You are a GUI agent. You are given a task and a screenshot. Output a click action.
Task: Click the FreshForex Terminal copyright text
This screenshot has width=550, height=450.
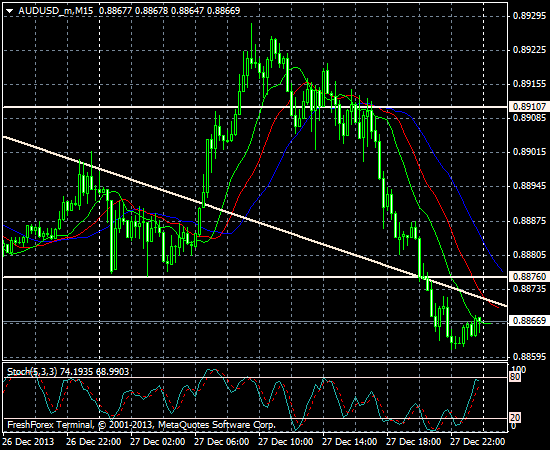[x=141, y=425]
